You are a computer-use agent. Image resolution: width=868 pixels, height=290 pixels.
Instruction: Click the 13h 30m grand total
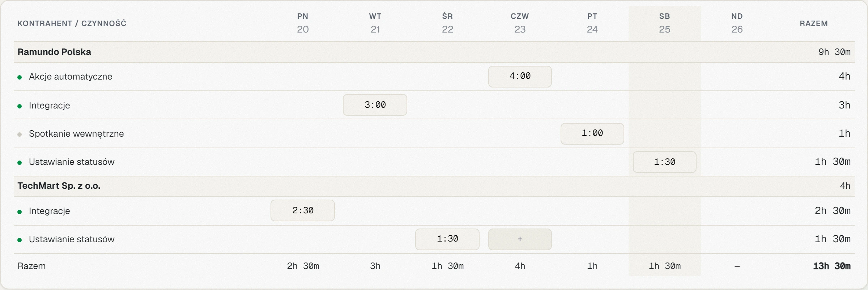point(832,266)
